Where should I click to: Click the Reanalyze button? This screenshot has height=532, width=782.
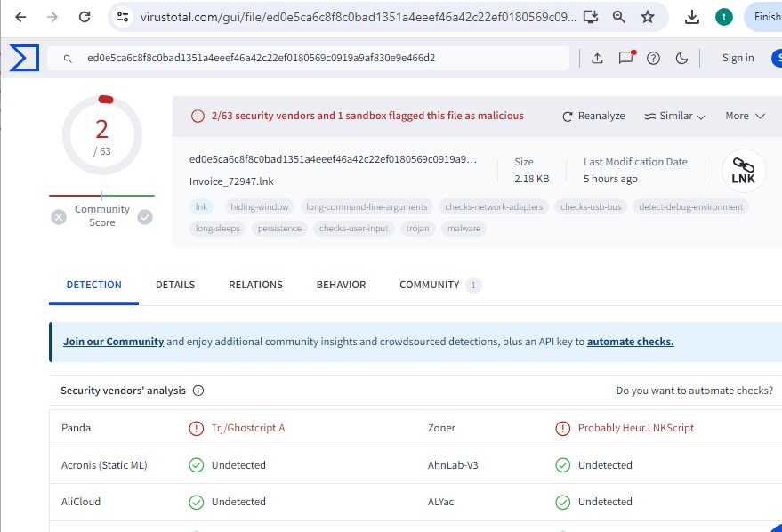593,116
